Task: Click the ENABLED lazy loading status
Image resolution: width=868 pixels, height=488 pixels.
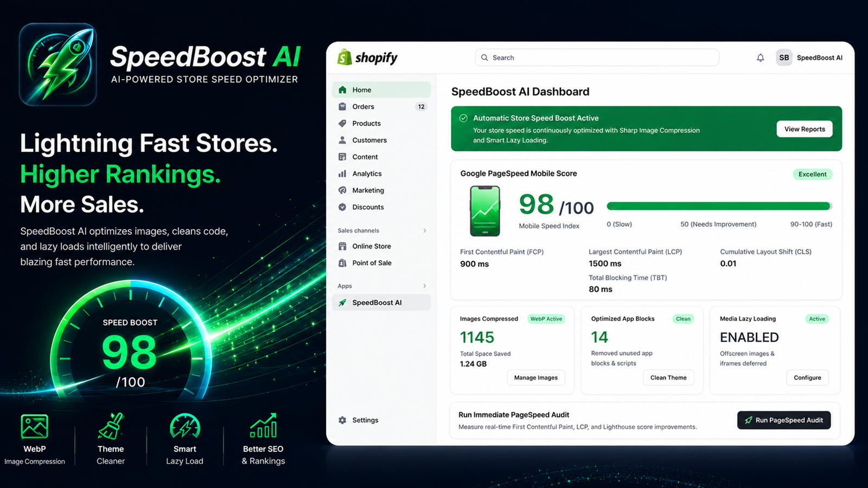Action: (749, 337)
